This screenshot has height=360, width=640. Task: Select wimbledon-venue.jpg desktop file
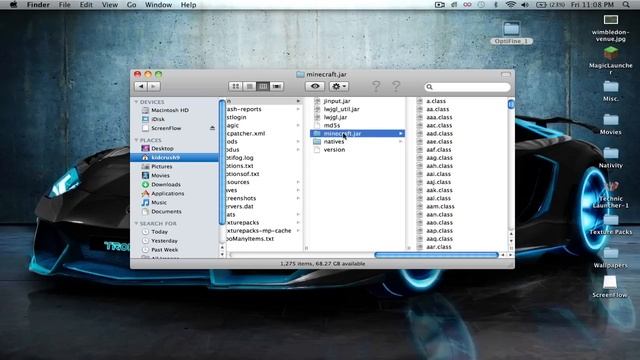[x=611, y=28]
